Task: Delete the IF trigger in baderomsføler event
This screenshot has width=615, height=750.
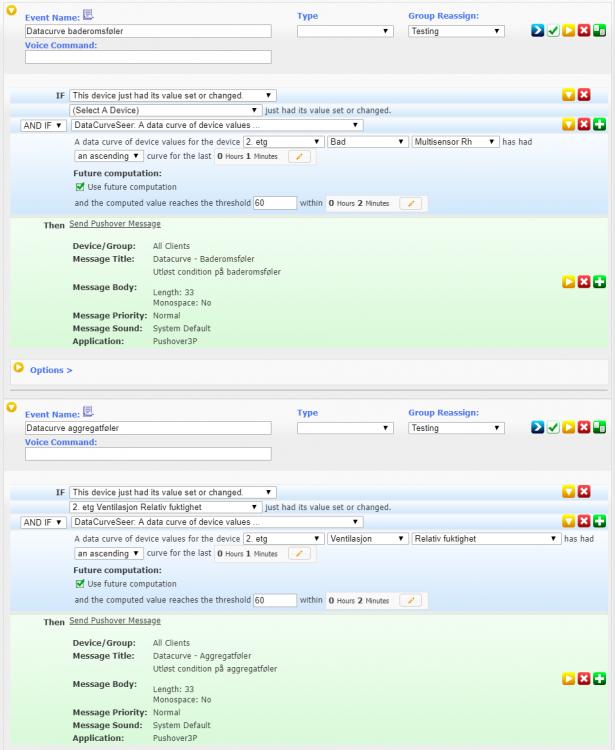Action: click(584, 95)
